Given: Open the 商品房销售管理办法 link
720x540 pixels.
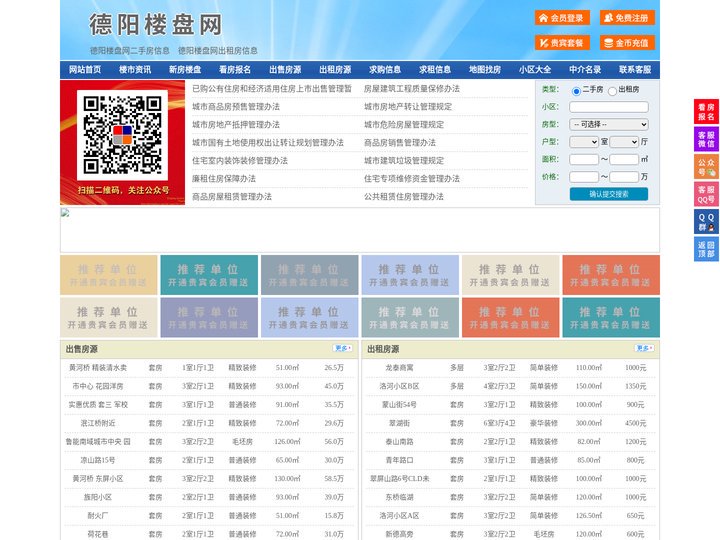Looking at the screenshot, I should (x=399, y=142).
